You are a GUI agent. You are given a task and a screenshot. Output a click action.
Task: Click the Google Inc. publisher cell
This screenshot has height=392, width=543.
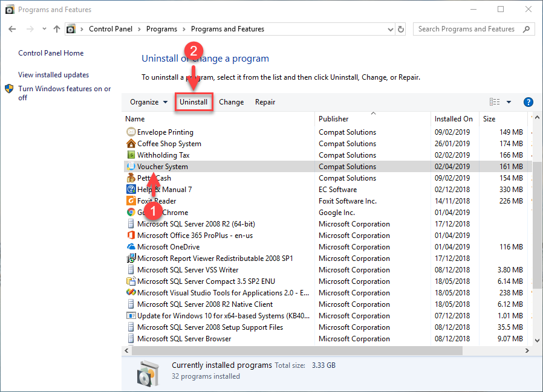click(x=337, y=212)
